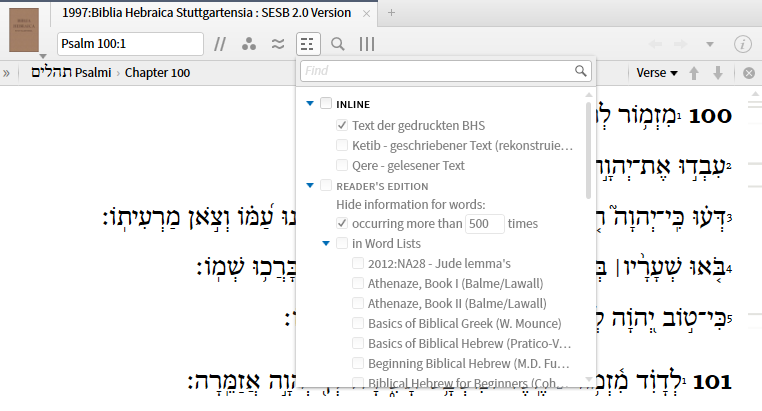Toggle the READER'S EDITION checkbox
The width and height of the screenshot is (762, 411).
click(326, 185)
